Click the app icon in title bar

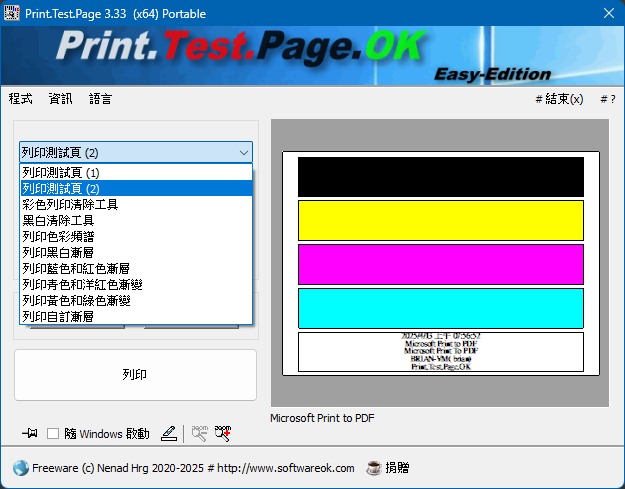point(12,13)
